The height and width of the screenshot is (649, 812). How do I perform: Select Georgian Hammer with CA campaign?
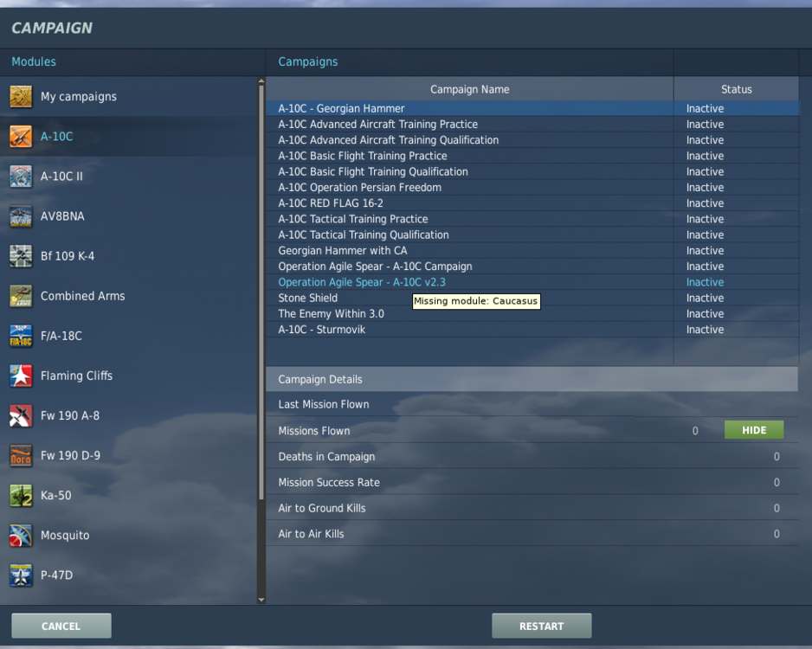(x=343, y=250)
